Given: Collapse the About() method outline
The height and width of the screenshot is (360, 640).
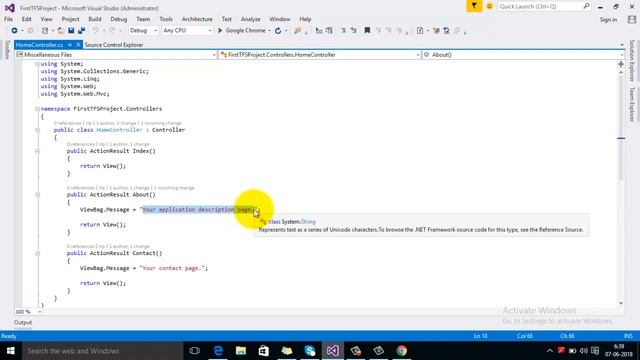Looking at the screenshot, I should pyautogui.click(x=37, y=195).
